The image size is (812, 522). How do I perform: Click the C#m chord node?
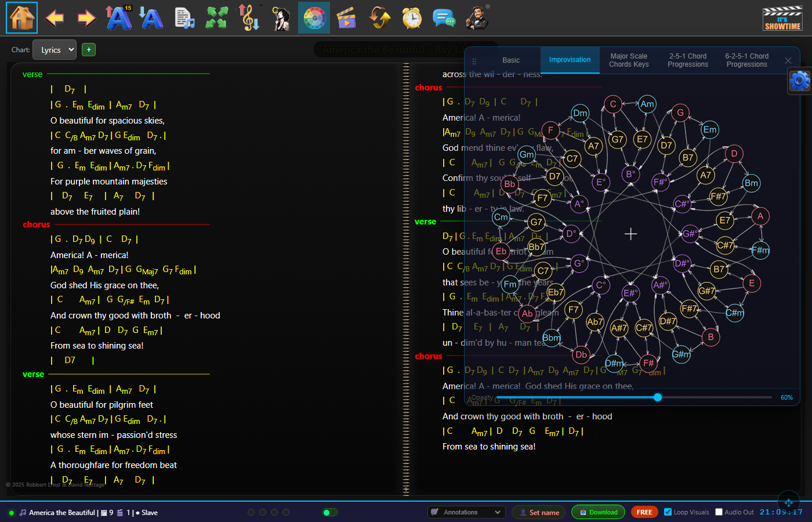point(735,313)
